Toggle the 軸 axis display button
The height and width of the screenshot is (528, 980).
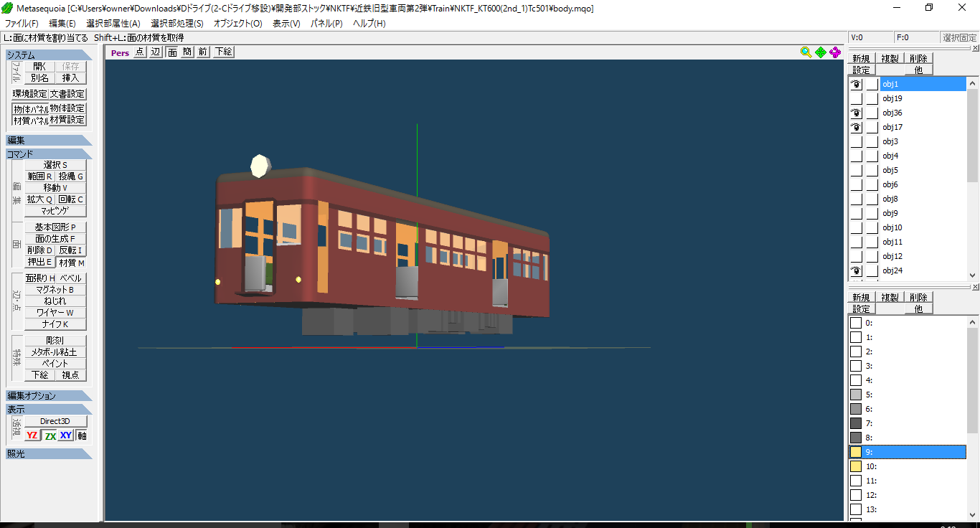[82, 435]
